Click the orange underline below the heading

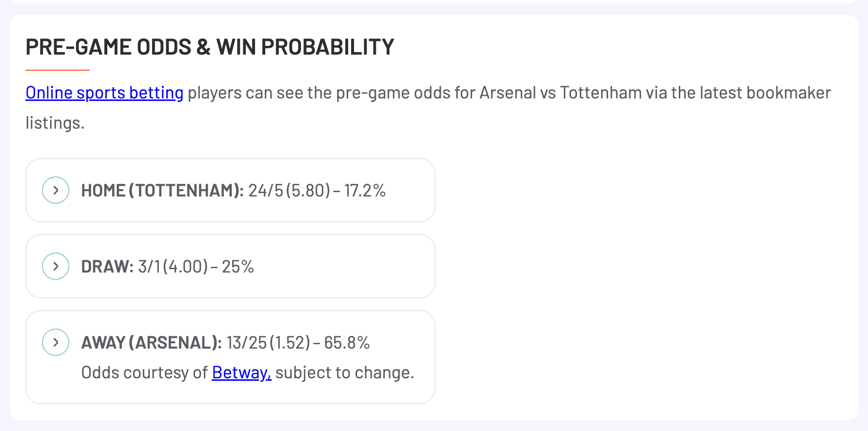tap(58, 70)
